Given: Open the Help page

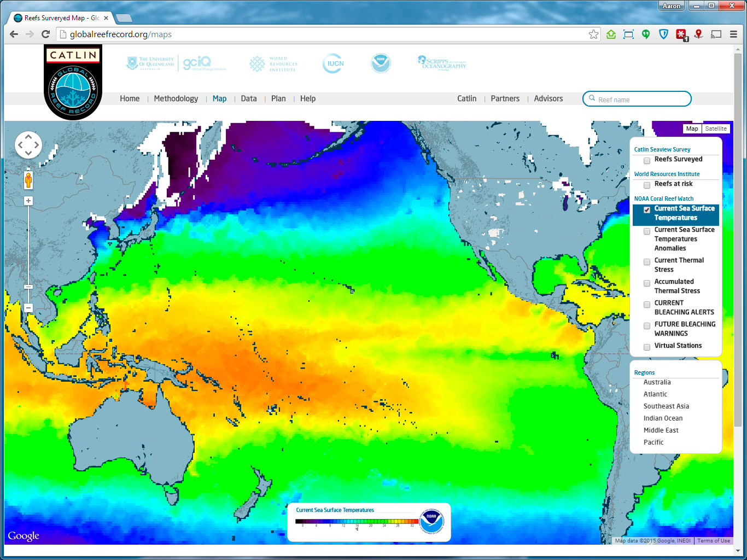Looking at the screenshot, I should click(x=308, y=98).
